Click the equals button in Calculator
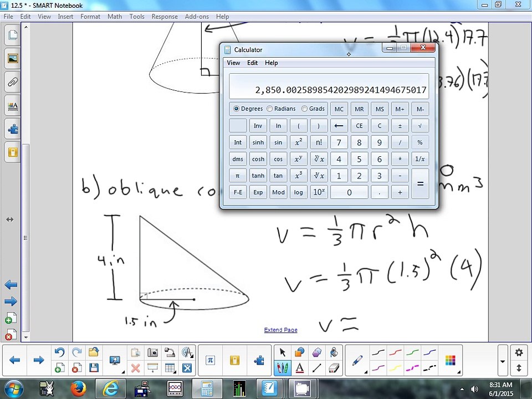The width and height of the screenshot is (532, 399). pyautogui.click(x=420, y=184)
